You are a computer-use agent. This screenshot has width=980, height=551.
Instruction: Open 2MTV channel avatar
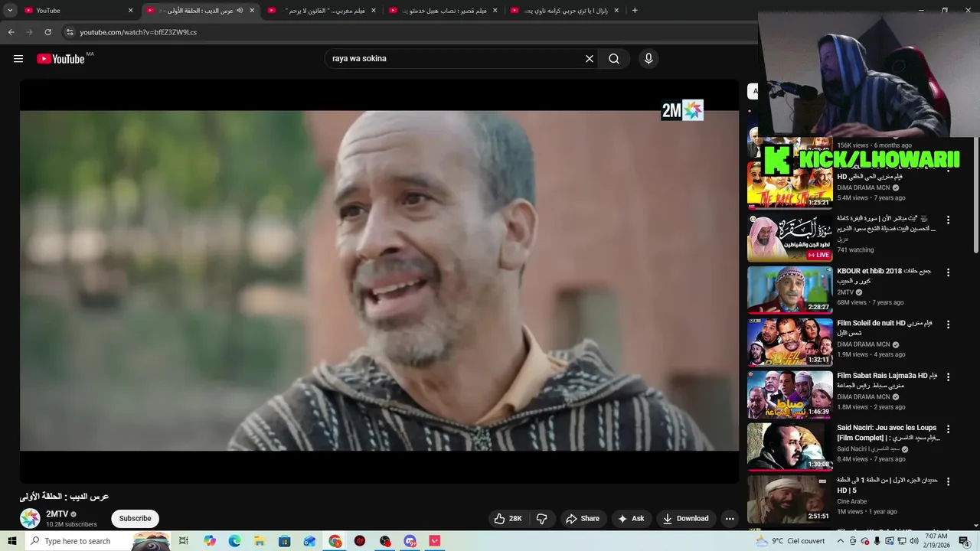tap(30, 518)
